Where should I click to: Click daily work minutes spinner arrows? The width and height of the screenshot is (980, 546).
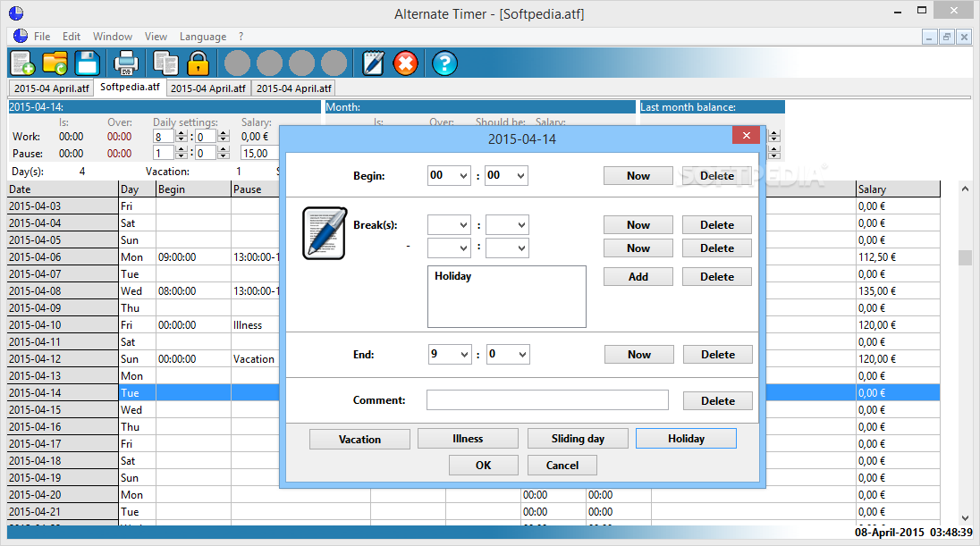pos(224,136)
